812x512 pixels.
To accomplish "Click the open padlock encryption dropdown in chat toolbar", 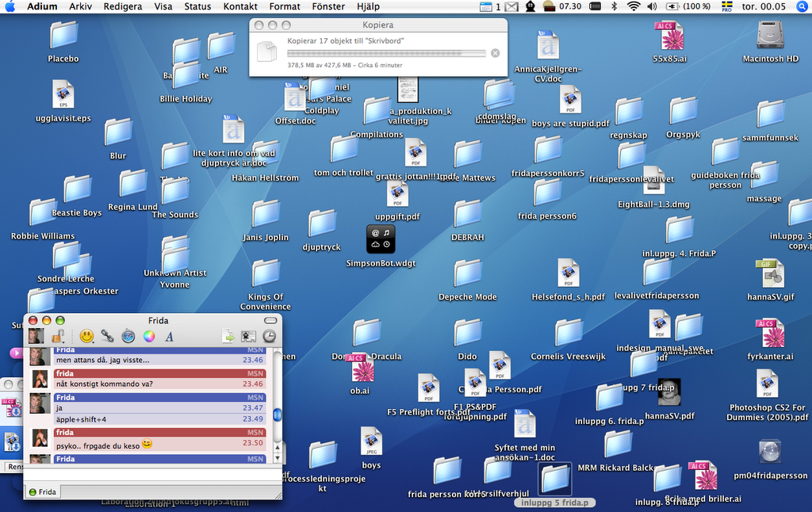I will [x=57, y=337].
